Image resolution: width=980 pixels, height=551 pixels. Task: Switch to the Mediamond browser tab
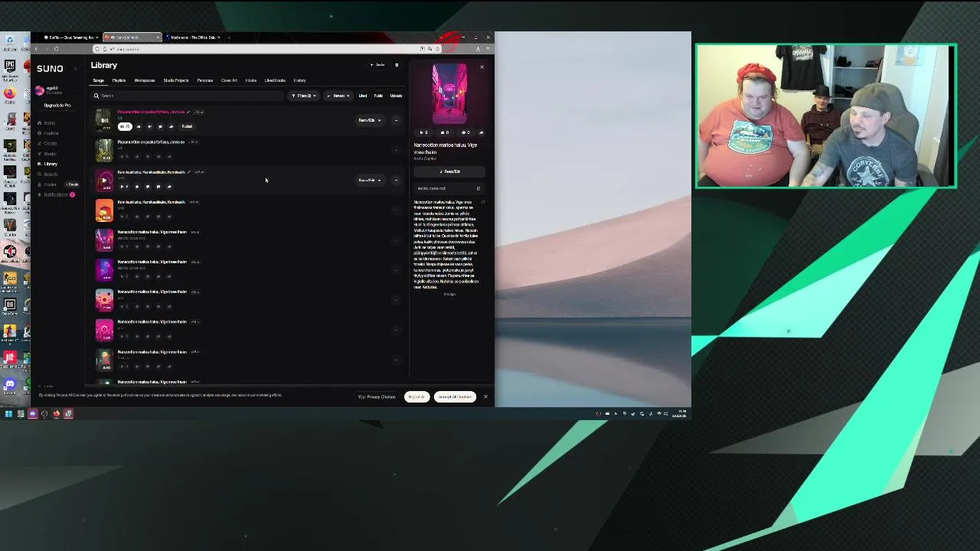[193, 37]
